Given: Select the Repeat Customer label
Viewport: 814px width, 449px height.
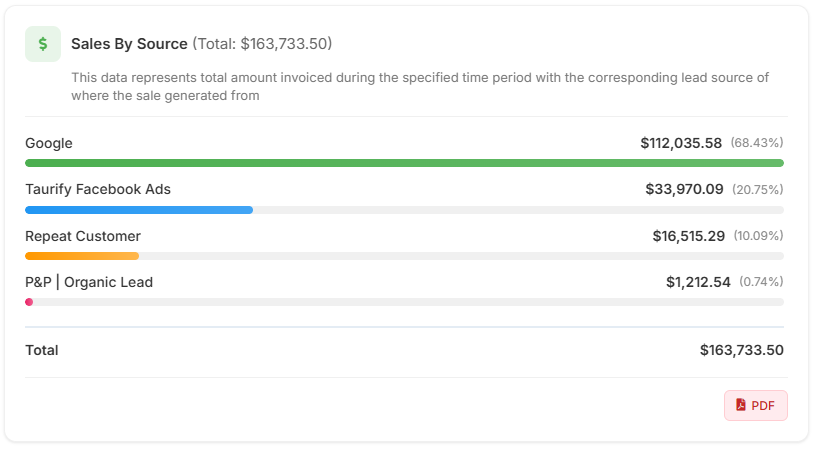Looking at the screenshot, I should coord(83,236).
